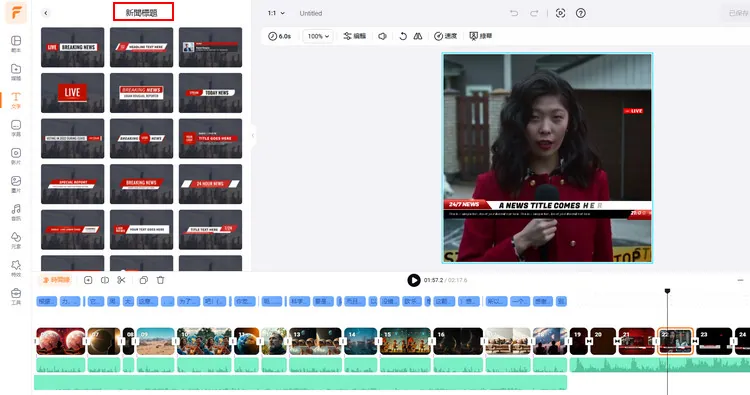750x395 pixels.
Task: Open the Elements sidebar panel
Action: [16, 240]
